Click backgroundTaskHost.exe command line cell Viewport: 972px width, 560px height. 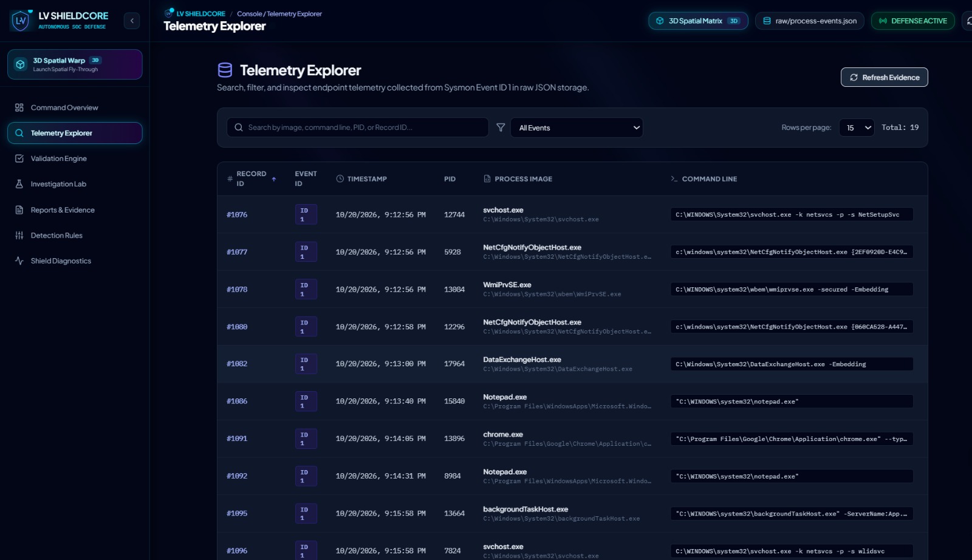791,514
